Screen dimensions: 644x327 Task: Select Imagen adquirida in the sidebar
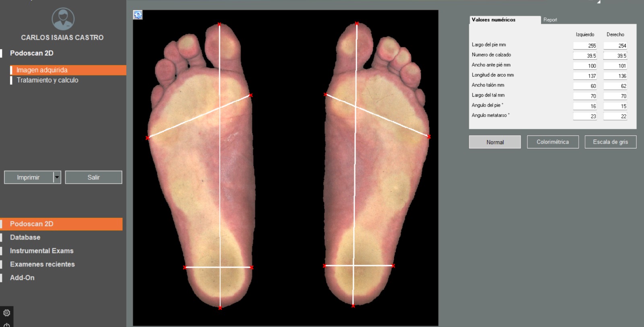pos(68,70)
